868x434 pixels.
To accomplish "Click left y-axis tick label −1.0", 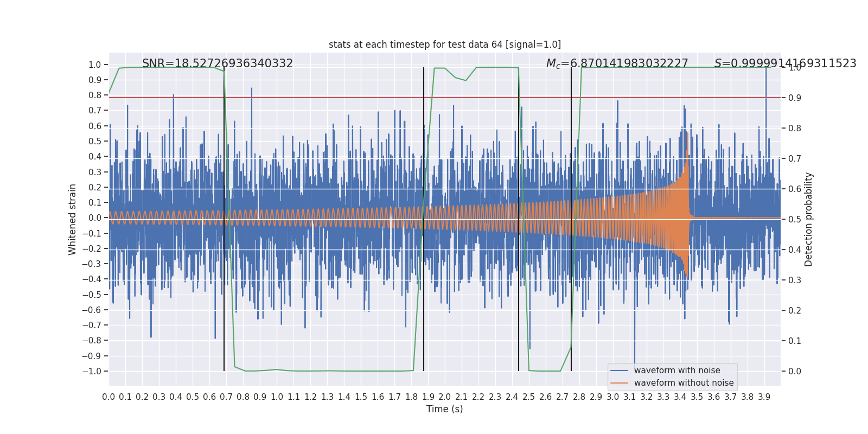I will pos(91,372).
